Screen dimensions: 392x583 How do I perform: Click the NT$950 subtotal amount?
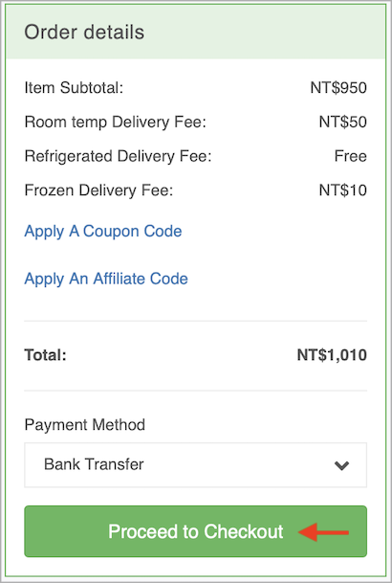(338, 88)
